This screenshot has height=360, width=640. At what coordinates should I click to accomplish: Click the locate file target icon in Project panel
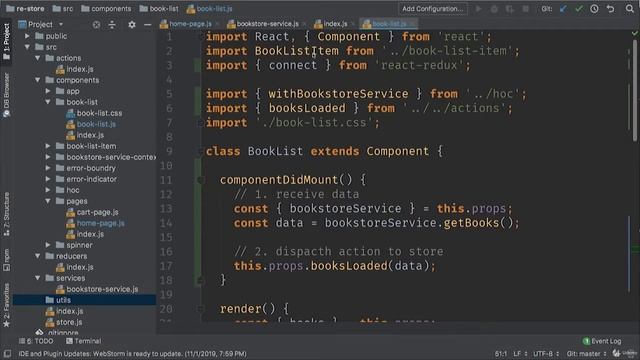point(96,24)
